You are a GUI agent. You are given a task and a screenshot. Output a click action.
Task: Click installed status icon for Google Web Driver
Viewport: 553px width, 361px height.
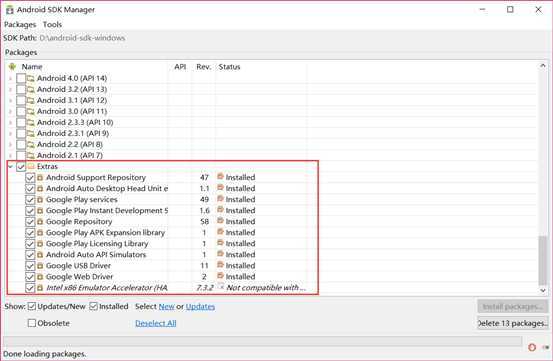click(220, 276)
